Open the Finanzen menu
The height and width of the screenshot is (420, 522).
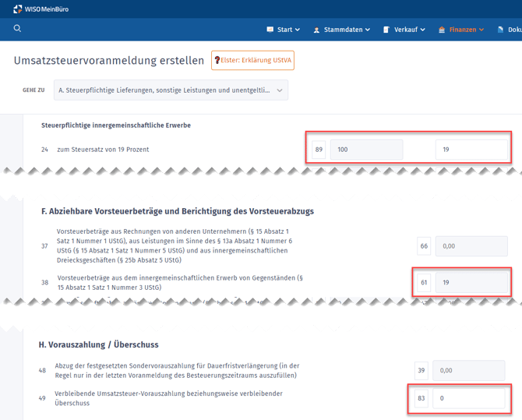(461, 30)
